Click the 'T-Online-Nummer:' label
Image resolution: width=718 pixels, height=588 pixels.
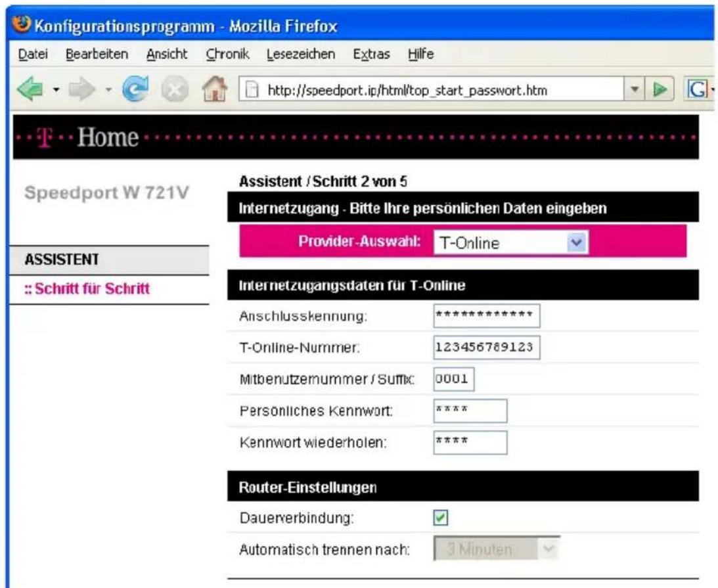click(x=300, y=348)
